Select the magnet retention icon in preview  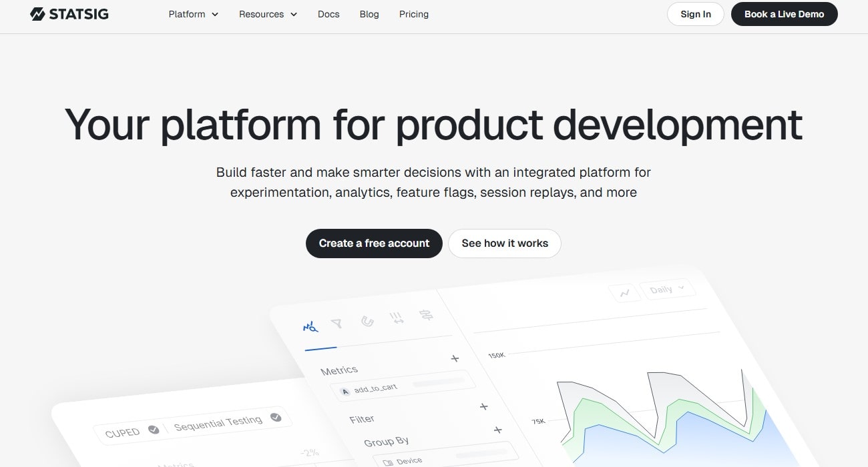point(367,321)
